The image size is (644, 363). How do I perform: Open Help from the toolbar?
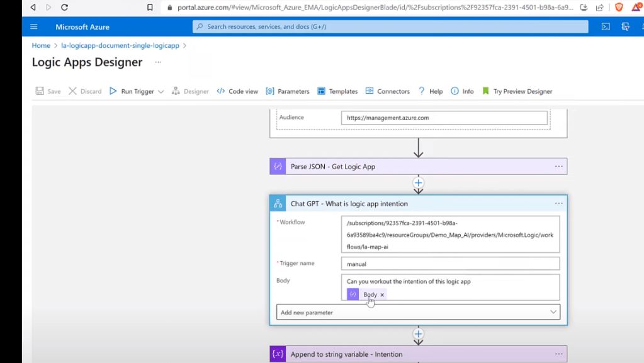(x=431, y=91)
